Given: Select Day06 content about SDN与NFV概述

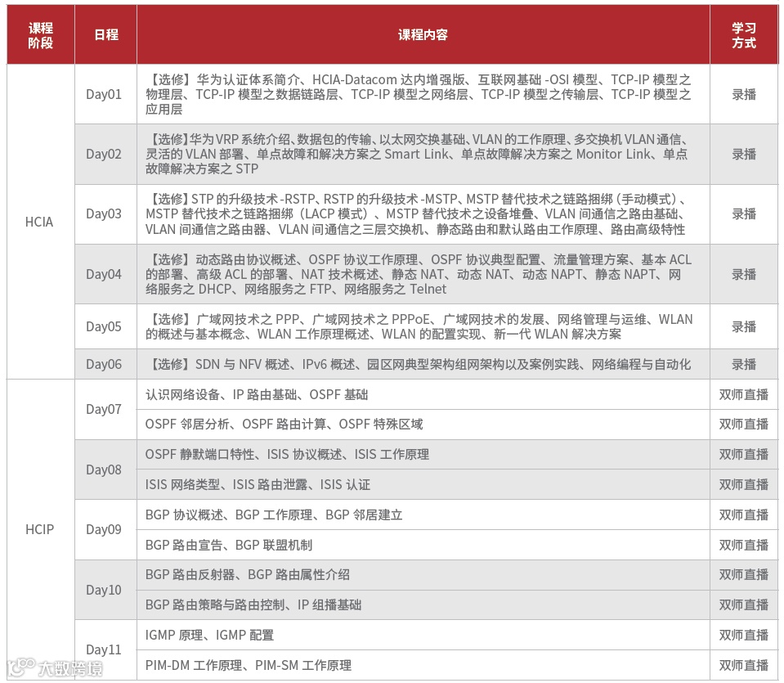Looking at the screenshot, I should point(423,364).
